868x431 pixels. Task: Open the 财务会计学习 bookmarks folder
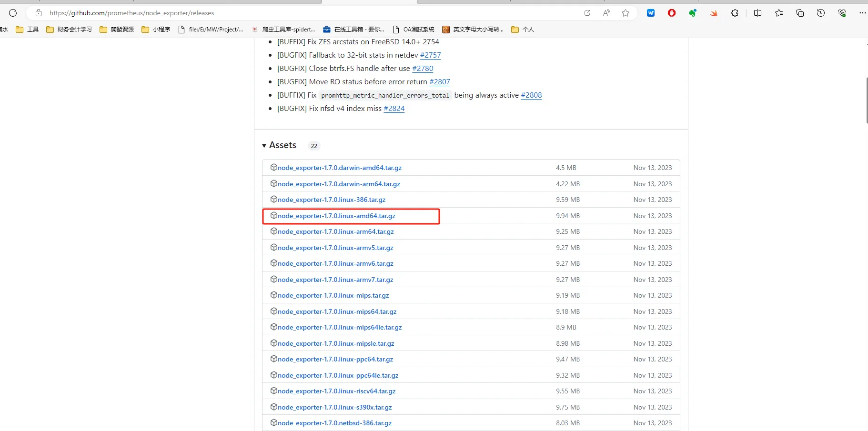pyautogui.click(x=69, y=30)
